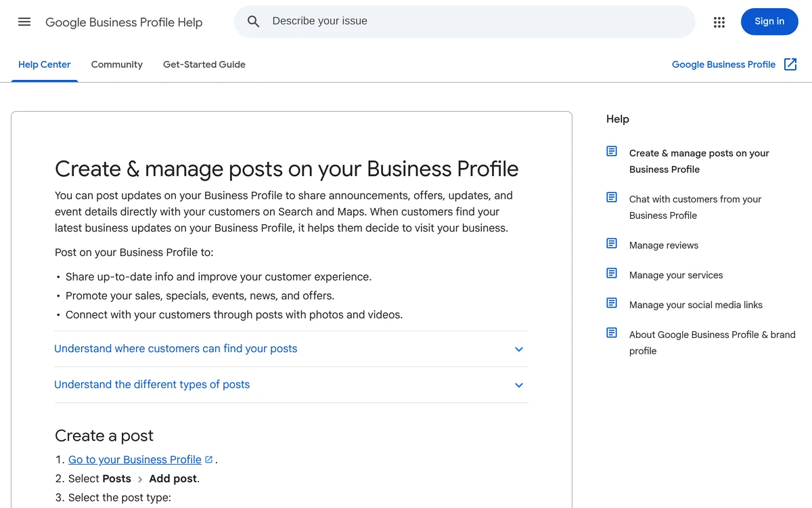Click the article icon for Chat with customers
The height and width of the screenshot is (508, 812).
click(612, 197)
